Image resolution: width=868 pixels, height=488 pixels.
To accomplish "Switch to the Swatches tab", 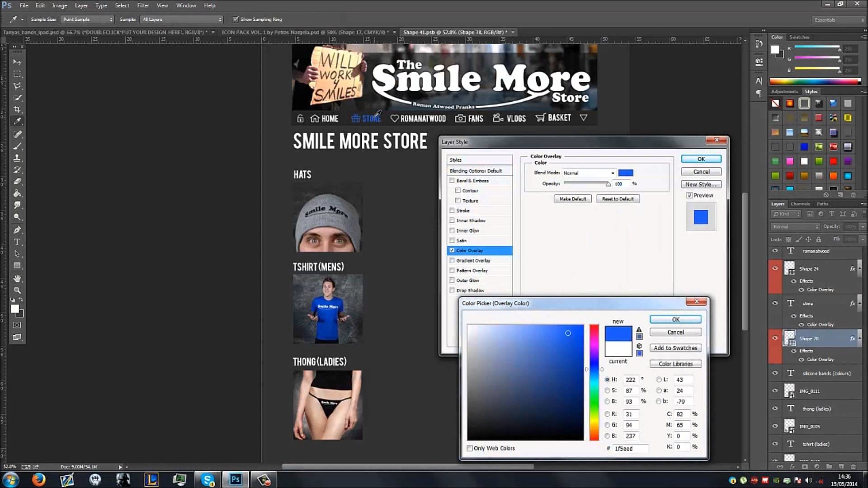I will (799, 37).
